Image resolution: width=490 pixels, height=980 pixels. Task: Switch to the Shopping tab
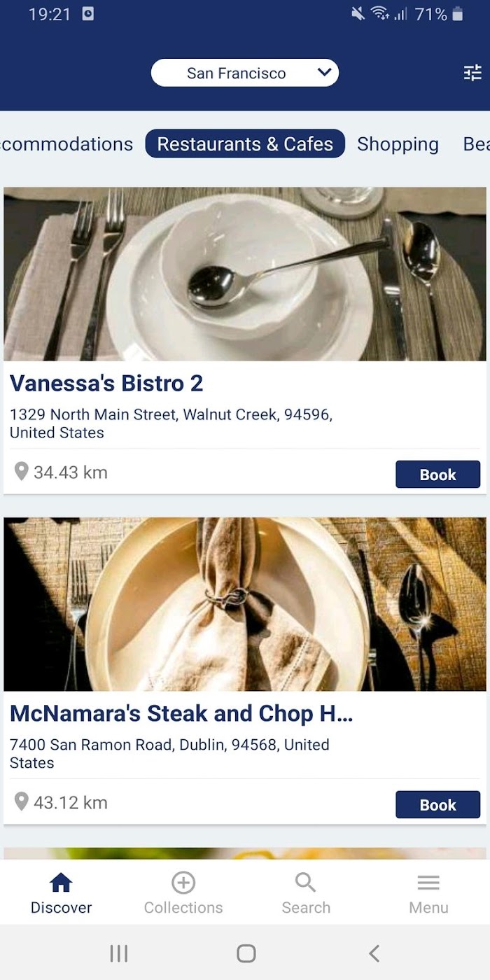[398, 143]
